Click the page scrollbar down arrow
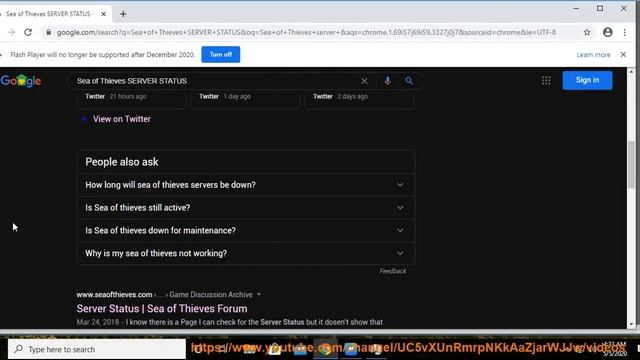Viewport: 640px width, 360px height. 631,324
